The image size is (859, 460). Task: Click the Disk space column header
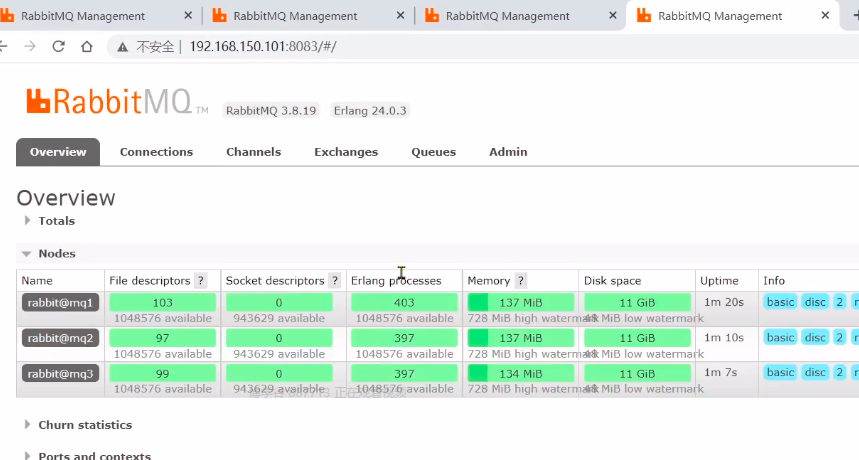click(612, 281)
